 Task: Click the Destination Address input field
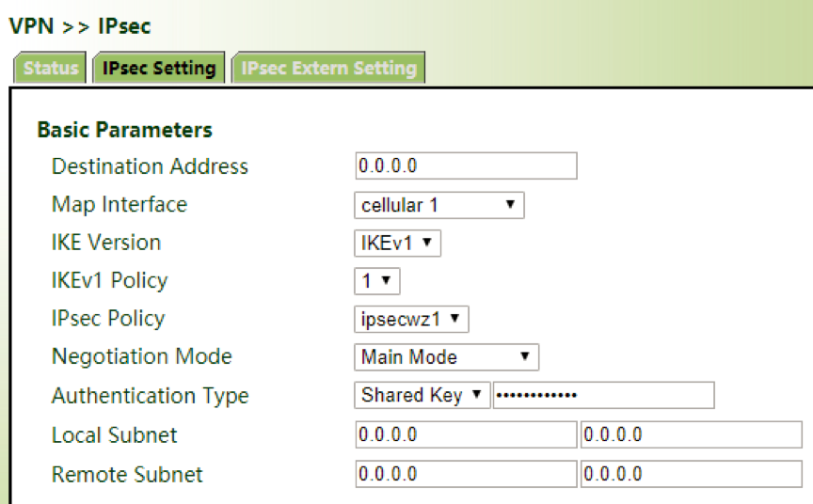pyautogui.click(x=466, y=166)
